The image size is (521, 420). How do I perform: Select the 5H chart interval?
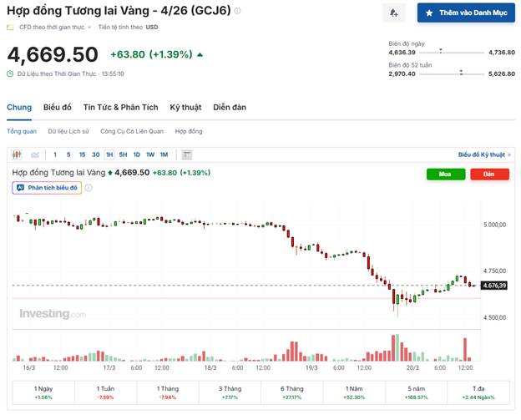(x=123, y=154)
